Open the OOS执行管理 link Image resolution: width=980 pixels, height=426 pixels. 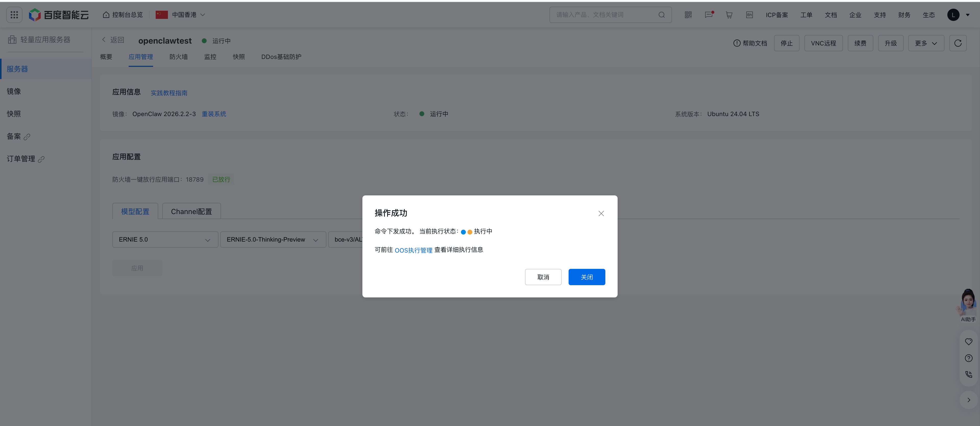click(x=413, y=250)
